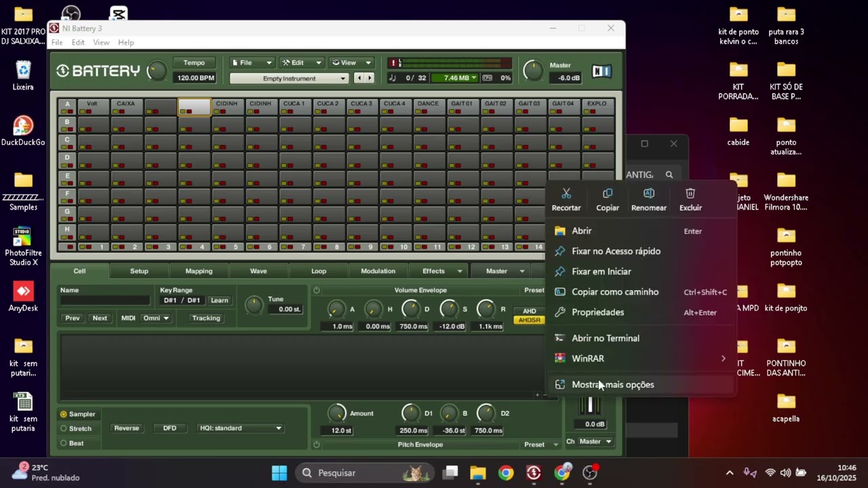
Task: Click the Excluir trash icon
Action: [x=690, y=194]
